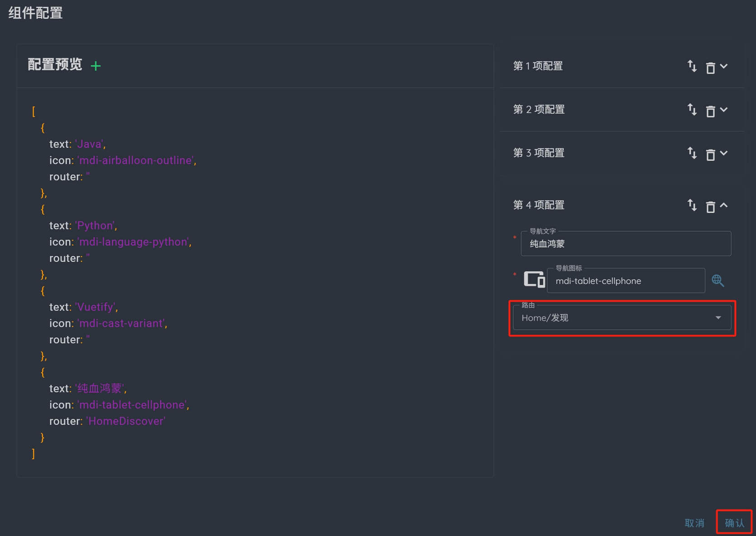
Task: Click the 'Java' text value
Action: 89,144
